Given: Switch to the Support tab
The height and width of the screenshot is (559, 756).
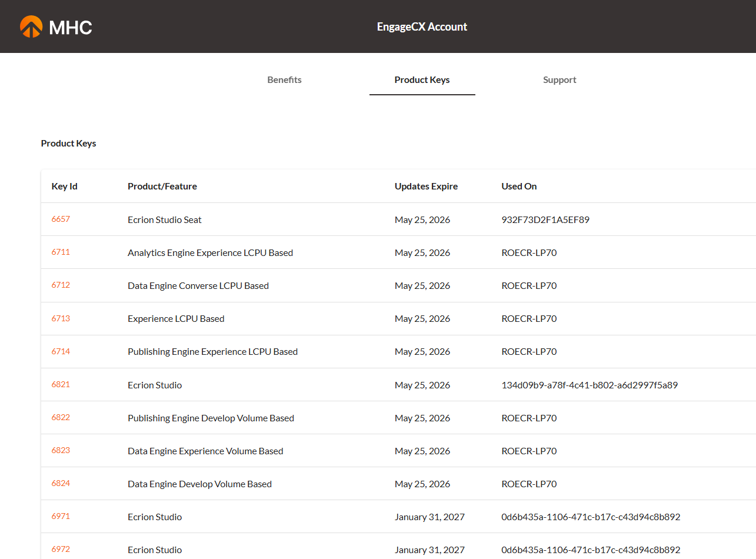Looking at the screenshot, I should [559, 80].
